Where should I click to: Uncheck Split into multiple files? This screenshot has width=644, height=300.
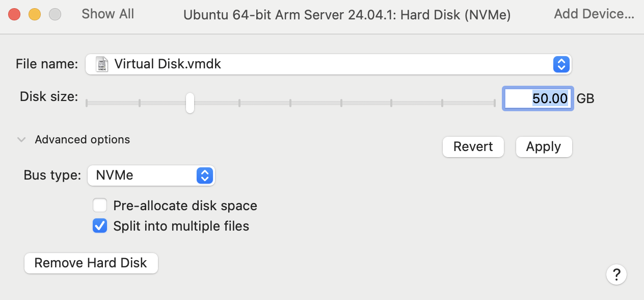[x=100, y=226]
